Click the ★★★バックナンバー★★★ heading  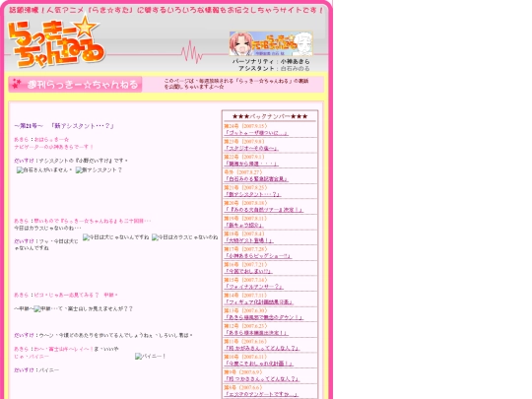(270, 116)
